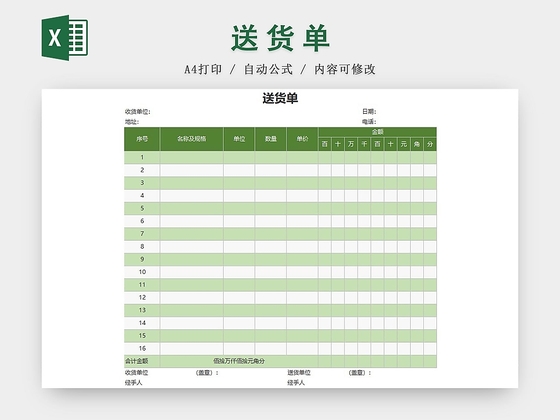Image resolution: width=560 pixels, height=420 pixels.
Task: Select the serial number 14 cell
Action: point(142,323)
